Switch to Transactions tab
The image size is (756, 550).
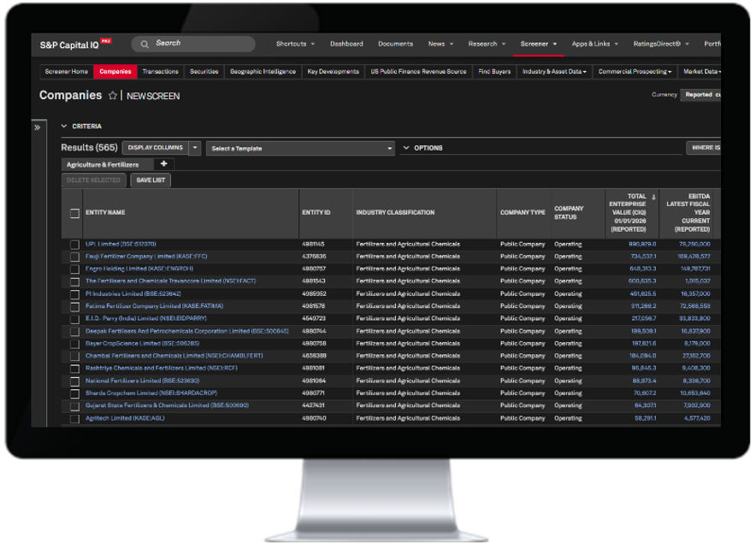(161, 72)
